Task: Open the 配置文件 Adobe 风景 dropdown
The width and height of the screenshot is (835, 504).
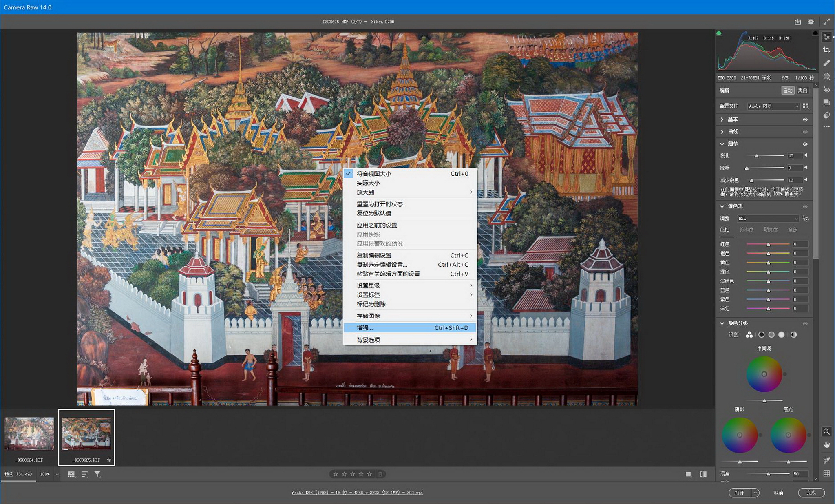Action: click(773, 106)
